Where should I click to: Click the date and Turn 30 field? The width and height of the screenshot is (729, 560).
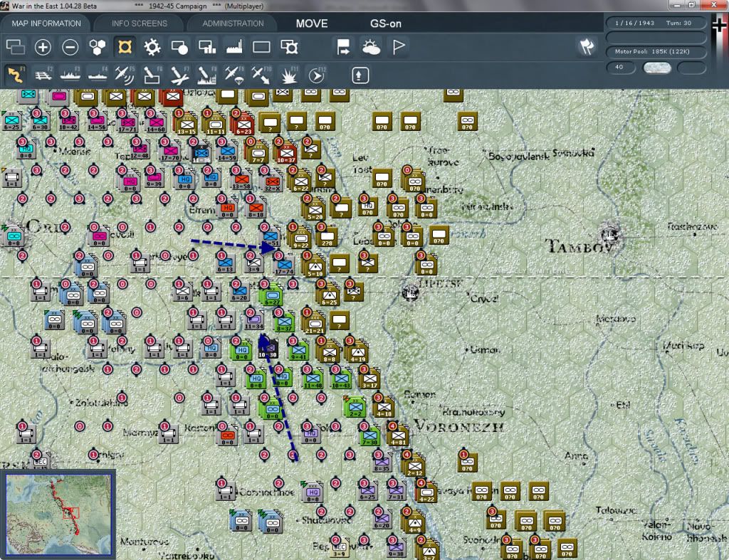pyautogui.click(x=655, y=23)
